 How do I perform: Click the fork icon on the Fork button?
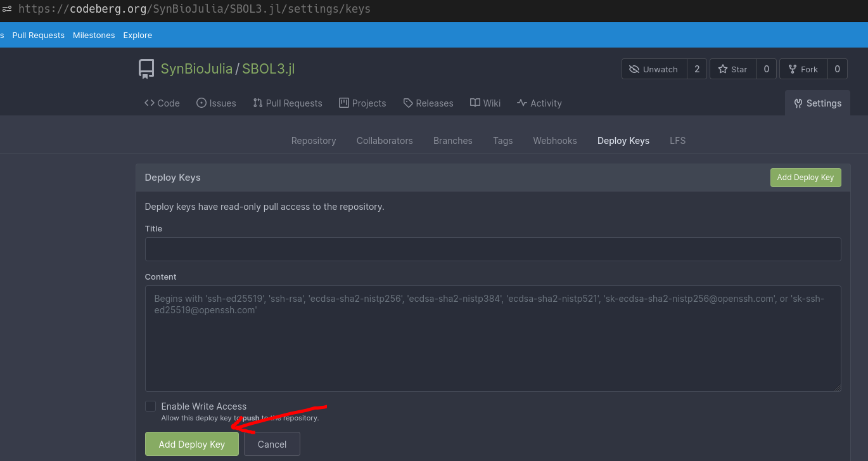click(x=793, y=68)
